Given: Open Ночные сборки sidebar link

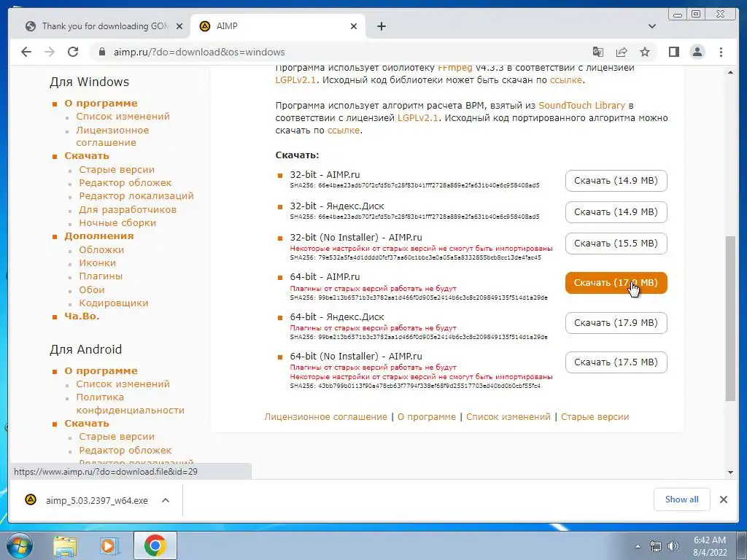Looking at the screenshot, I should pyautogui.click(x=117, y=223).
